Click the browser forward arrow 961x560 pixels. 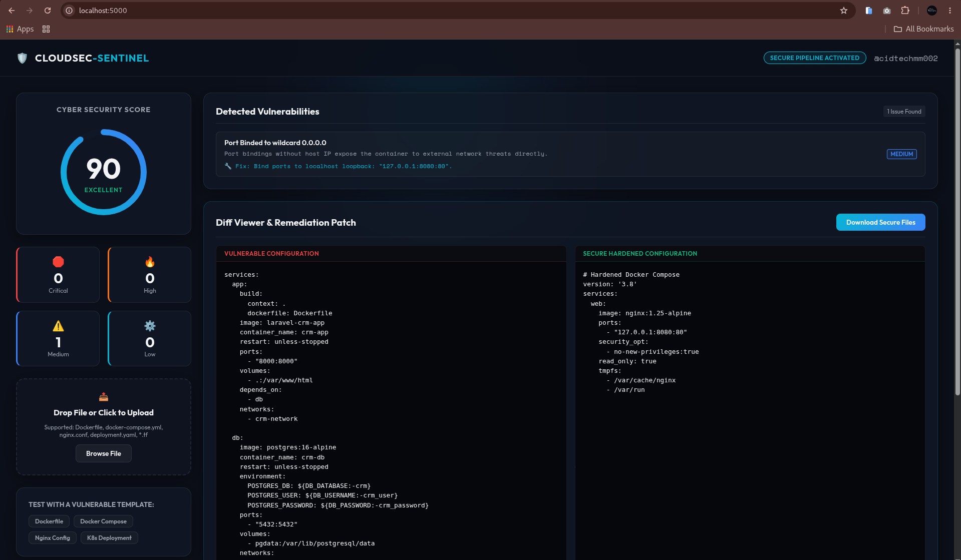coord(30,11)
